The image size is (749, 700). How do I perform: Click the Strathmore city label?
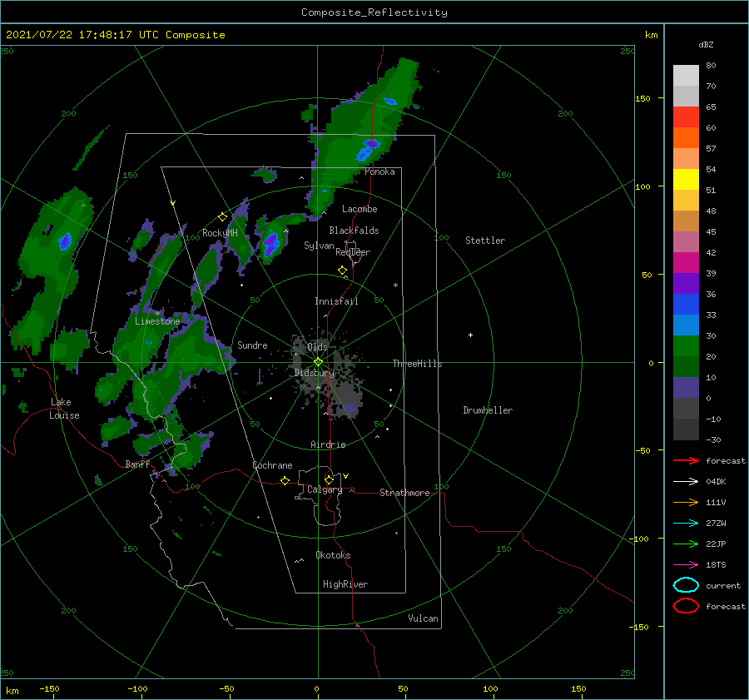pyautogui.click(x=404, y=493)
